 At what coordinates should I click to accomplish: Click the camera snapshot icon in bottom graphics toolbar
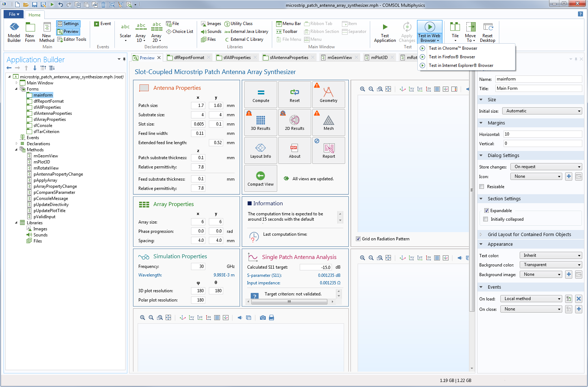coord(263,318)
